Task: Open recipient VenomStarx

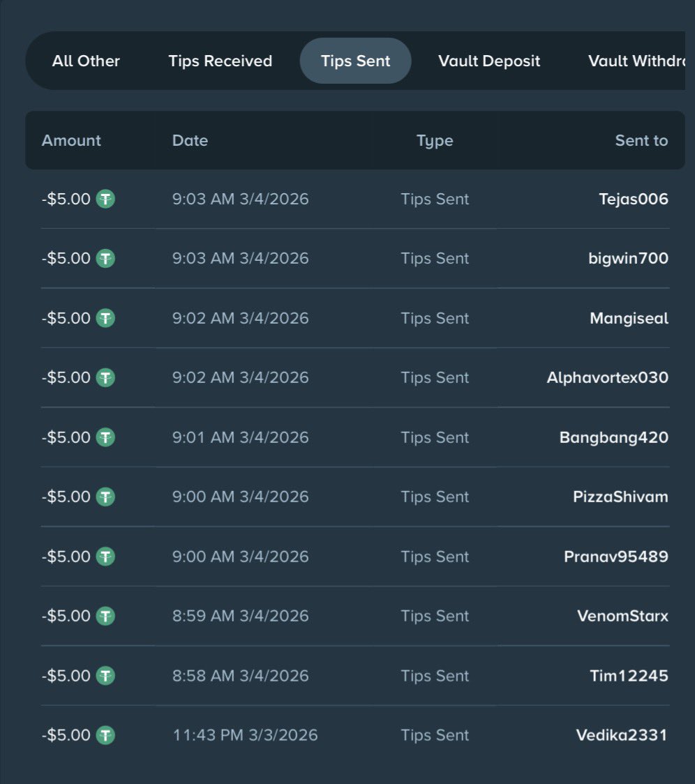Action: point(622,616)
